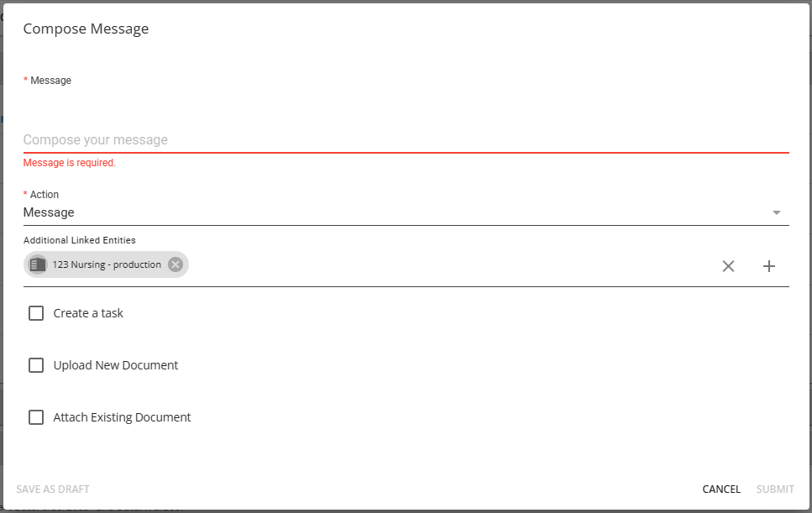Image resolution: width=812 pixels, height=513 pixels.
Task: Click the Compose Message dialog title
Action: pyautogui.click(x=86, y=29)
